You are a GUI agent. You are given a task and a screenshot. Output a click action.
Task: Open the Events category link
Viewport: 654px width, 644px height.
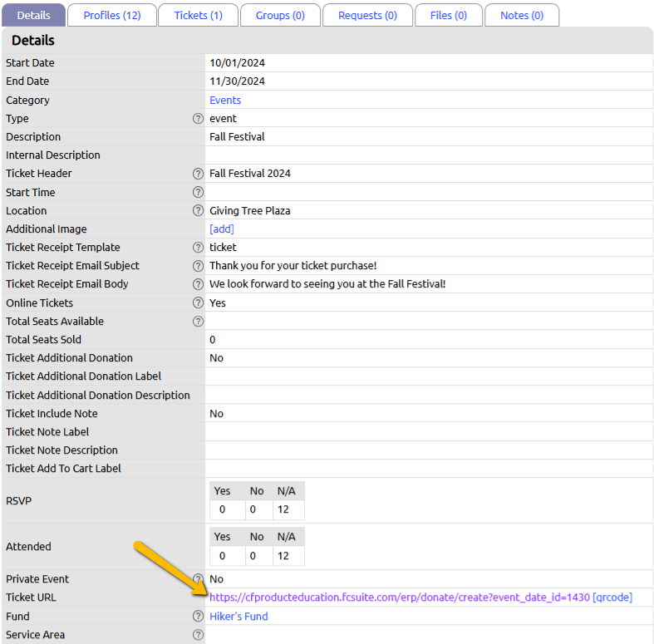point(225,100)
